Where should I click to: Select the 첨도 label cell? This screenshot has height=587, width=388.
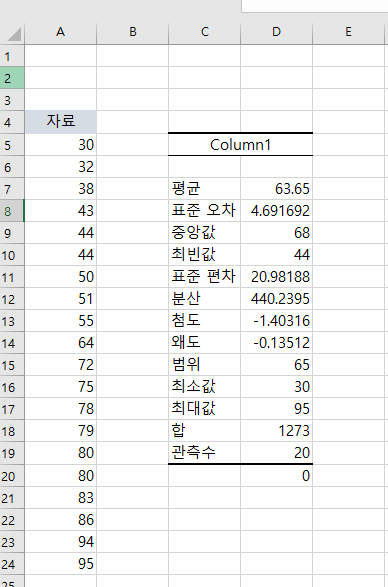pos(204,321)
